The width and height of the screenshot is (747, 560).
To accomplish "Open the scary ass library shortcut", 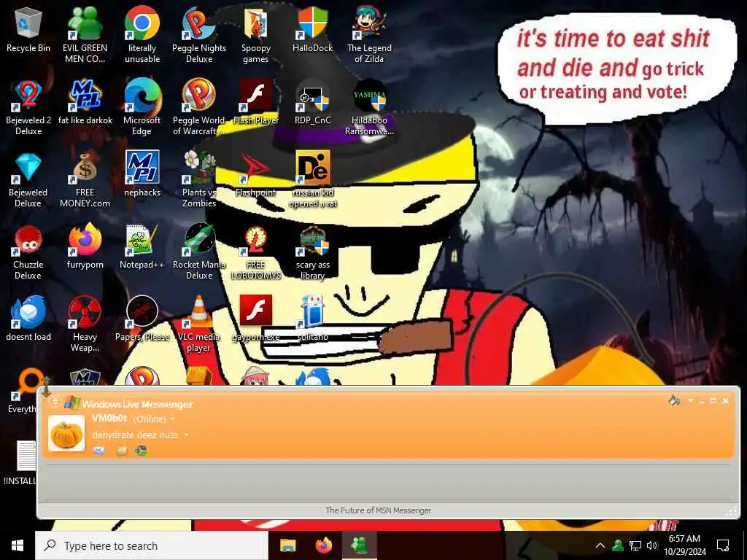I will 312,252.
